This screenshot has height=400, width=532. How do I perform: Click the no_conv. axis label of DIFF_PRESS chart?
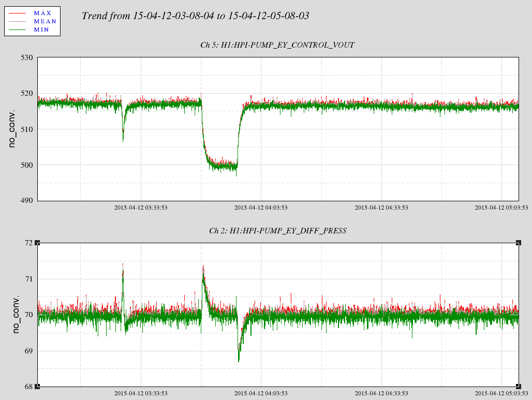pyautogui.click(x=16, y=315)
